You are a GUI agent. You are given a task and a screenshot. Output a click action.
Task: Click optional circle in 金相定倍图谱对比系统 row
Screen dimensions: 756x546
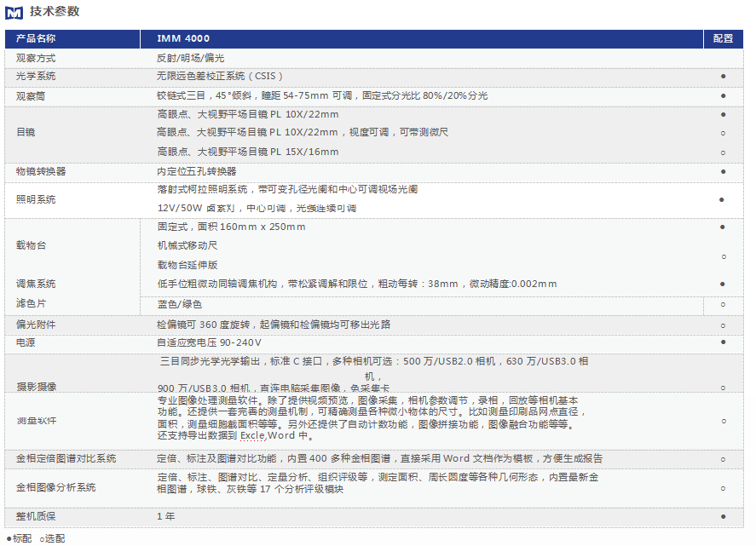click(724, 460)
